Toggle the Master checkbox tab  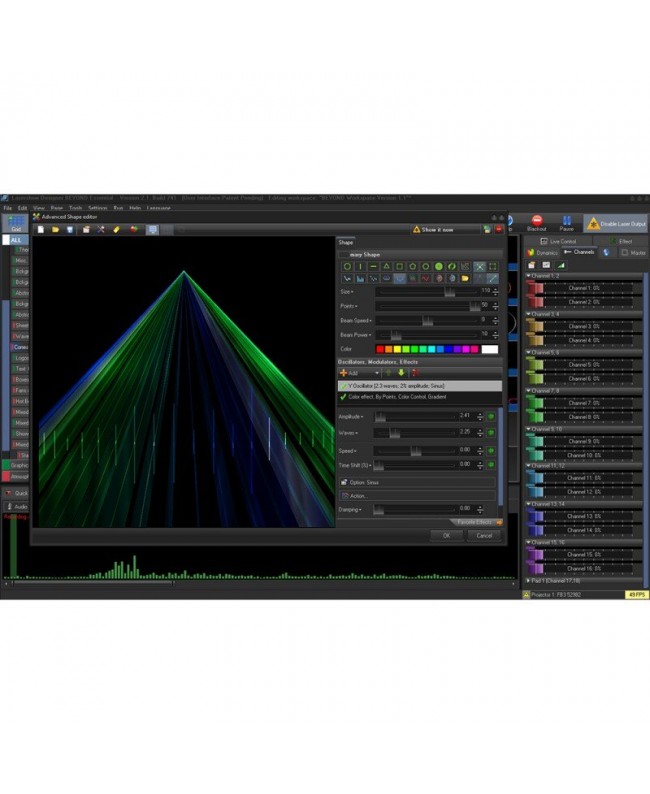(x=633, y=252)
